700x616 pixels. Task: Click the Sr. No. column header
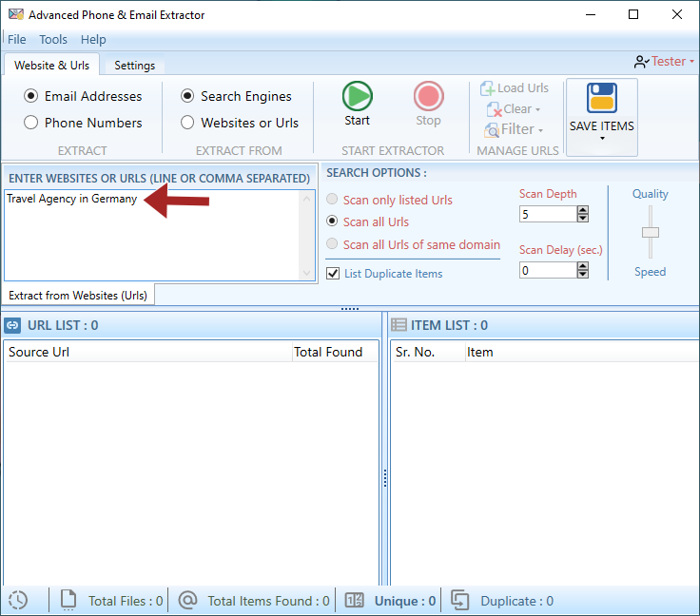pos(428,352)
